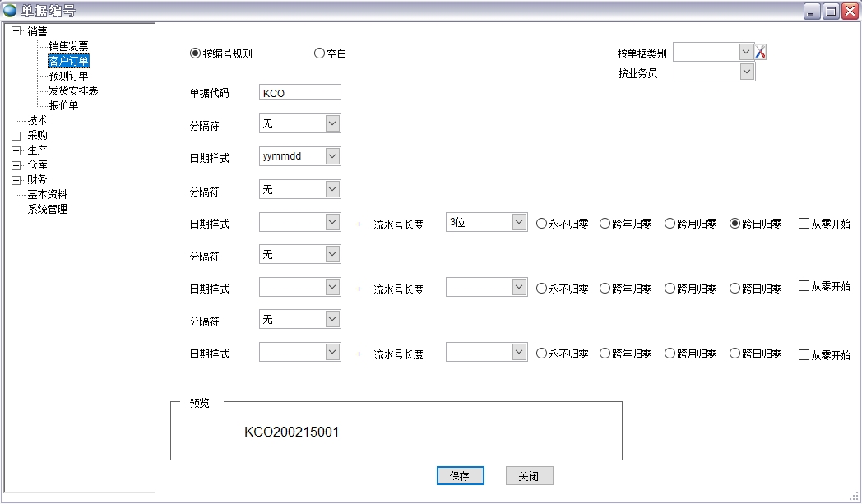This screenshot has width=862, height=504.
Task: Click the 关闭 button
Action: (x=529, y=475)
